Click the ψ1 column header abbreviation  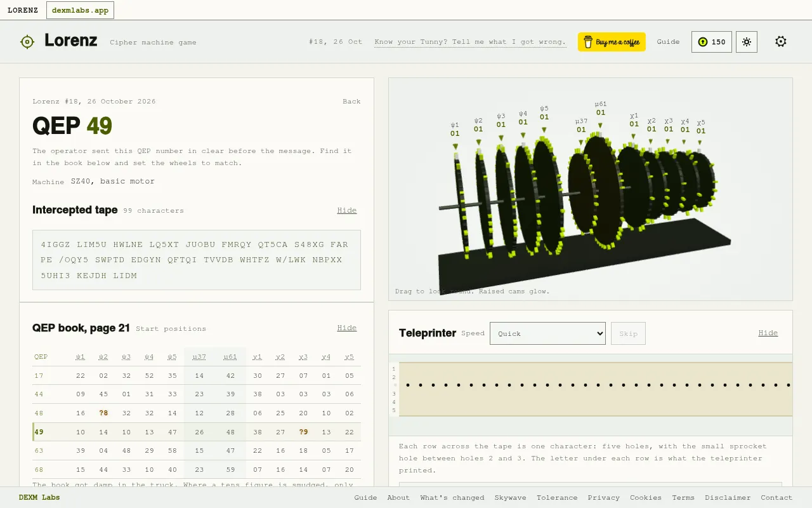[x=81, y=357]
